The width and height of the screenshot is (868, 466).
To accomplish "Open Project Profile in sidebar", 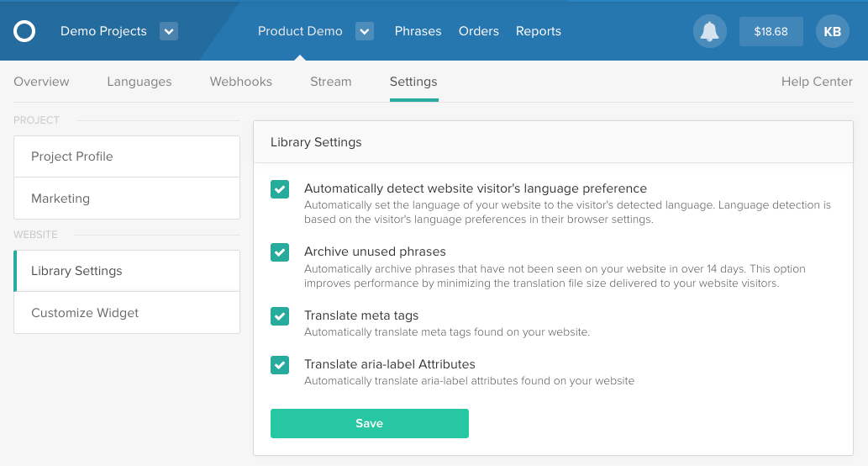I will pyautogui.click(x=127, y=156).
